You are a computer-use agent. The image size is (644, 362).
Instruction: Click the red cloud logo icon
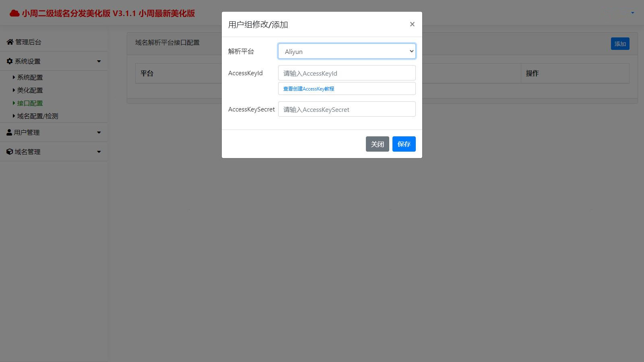14,13
